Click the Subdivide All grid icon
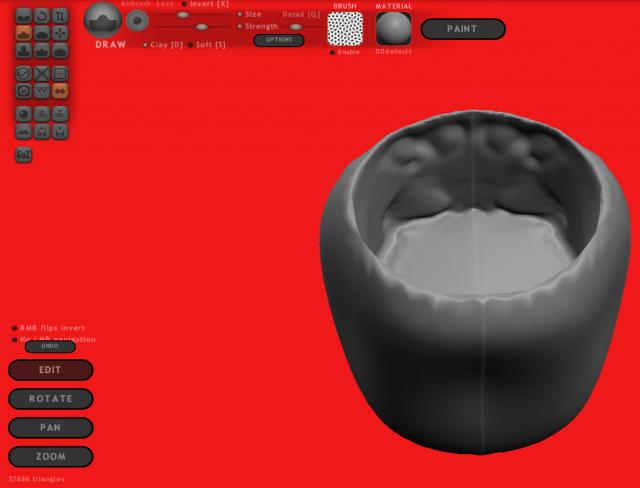The image size is (640, 488). click(x=60, y=73)
